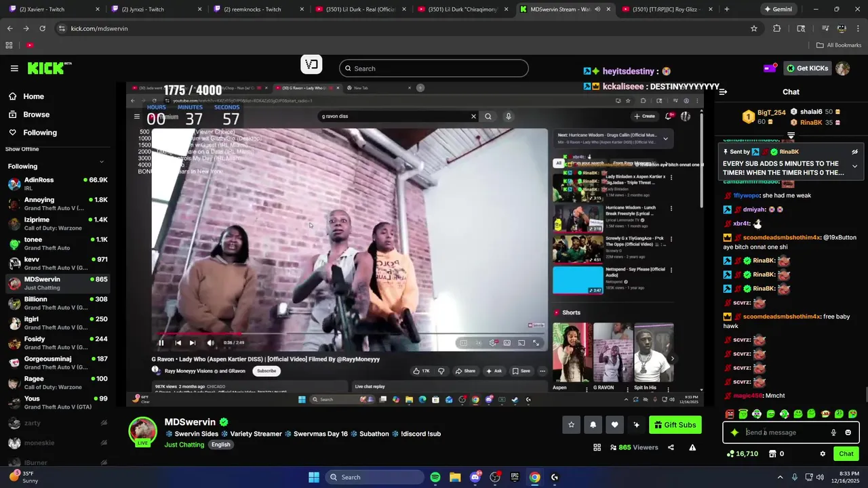Report the stream with warning triangle
This screenshot has height=488, width=868.
tap(692, 447)
